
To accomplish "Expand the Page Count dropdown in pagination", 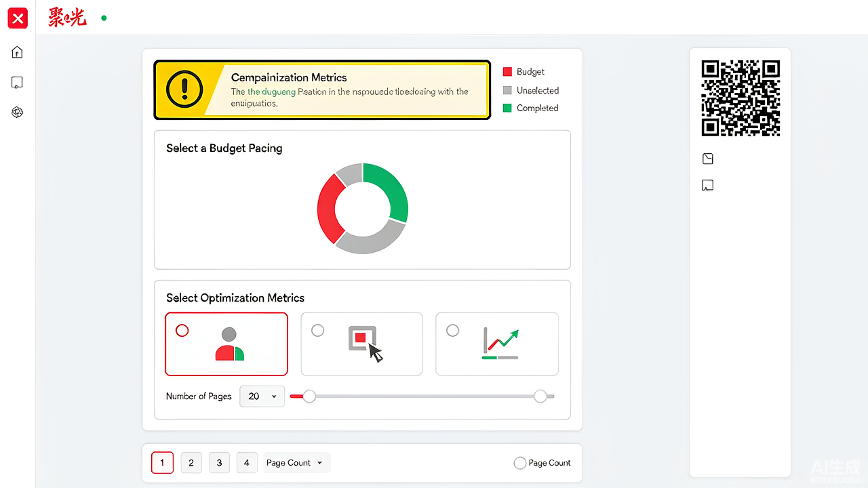I will tap(296, 463).
